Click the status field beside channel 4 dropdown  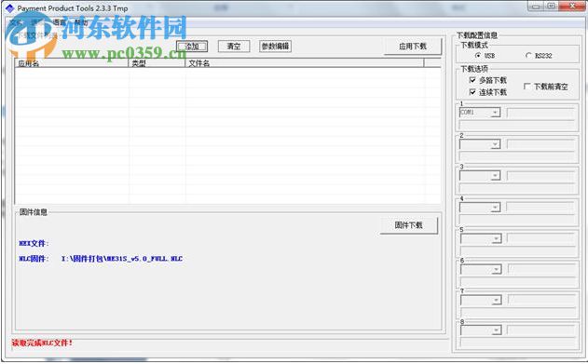(x=540, y=207)
